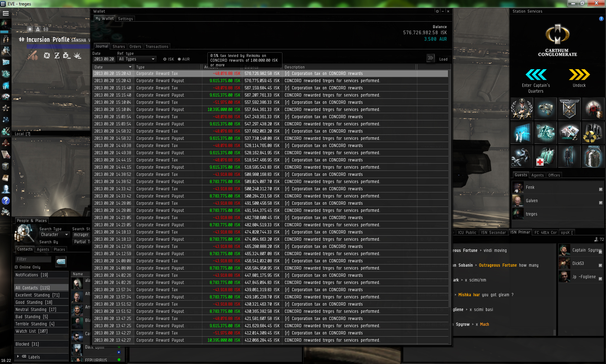Open the Ref. type All Types dropdown
The height and width of the screenshot is (364, 606).
click(137, 59)
